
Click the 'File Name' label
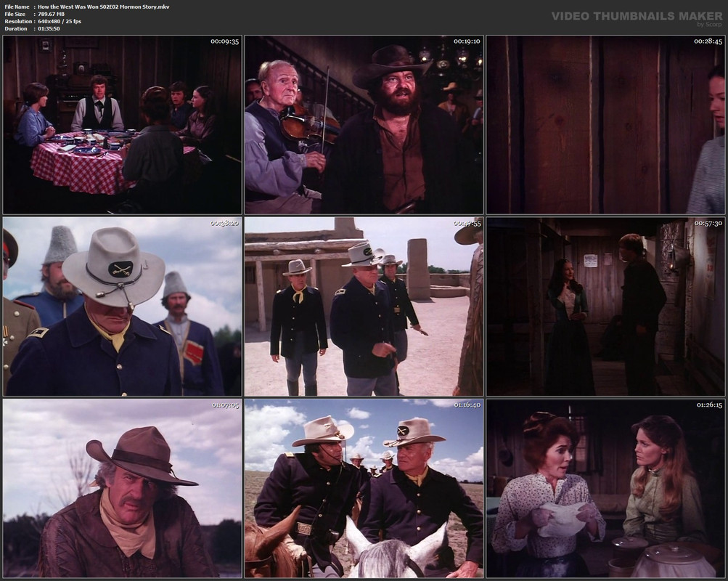pyautogui.click(x=17, y=7)
